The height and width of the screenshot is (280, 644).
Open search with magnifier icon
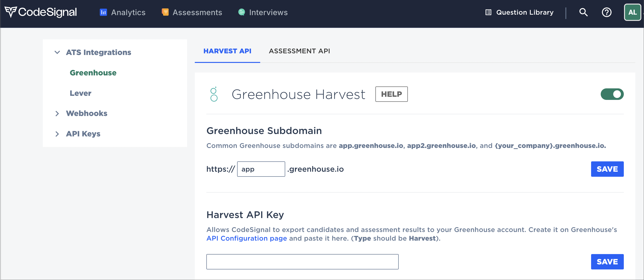coord(583,12)
